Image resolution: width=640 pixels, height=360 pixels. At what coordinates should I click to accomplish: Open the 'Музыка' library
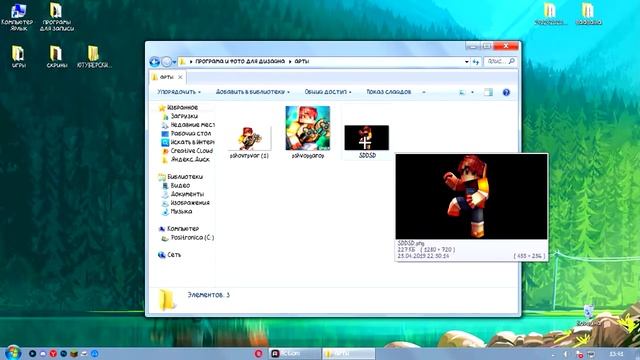(177, 211)
